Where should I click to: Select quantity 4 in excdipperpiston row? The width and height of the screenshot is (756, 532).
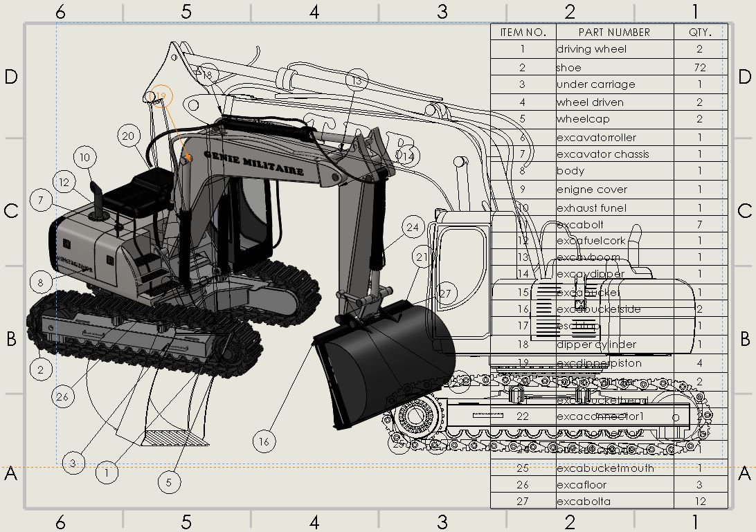[x=701, y=363]
